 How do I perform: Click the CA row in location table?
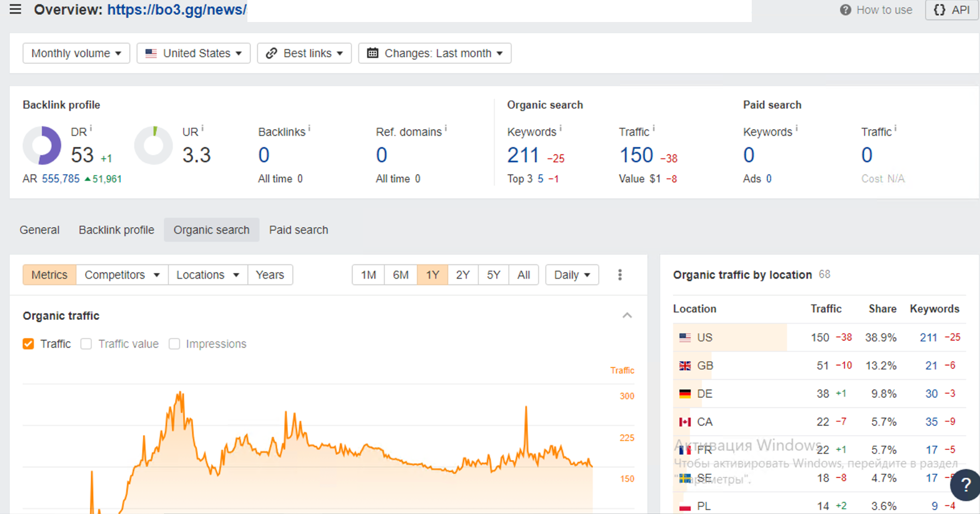point(819,422)
